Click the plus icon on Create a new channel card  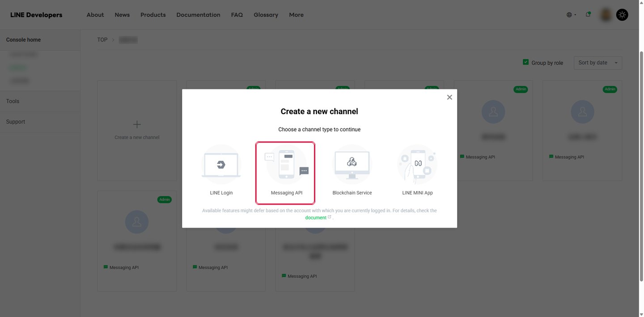137,124
